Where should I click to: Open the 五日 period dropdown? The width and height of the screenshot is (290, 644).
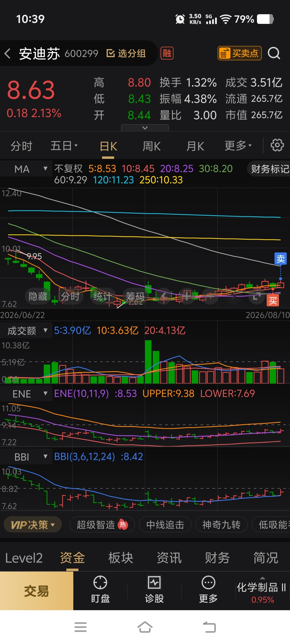[64, 146]
